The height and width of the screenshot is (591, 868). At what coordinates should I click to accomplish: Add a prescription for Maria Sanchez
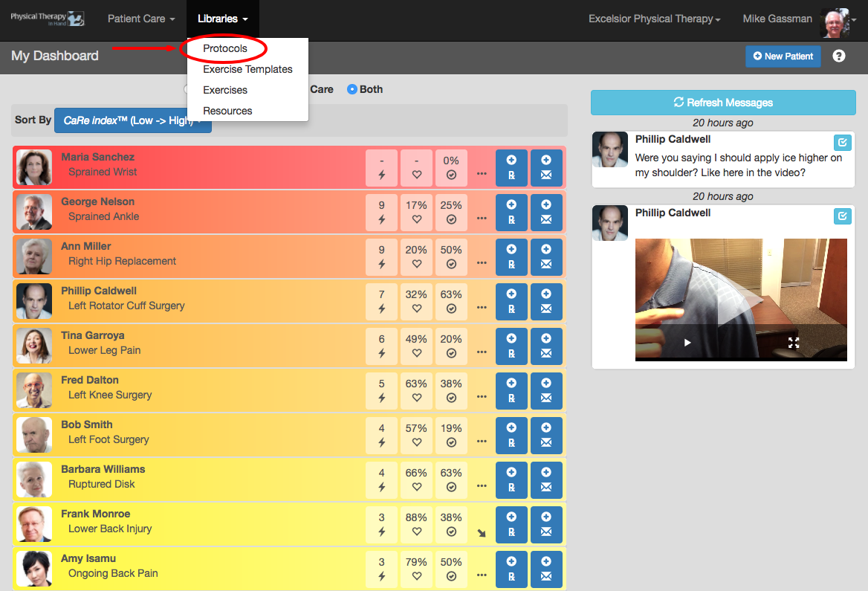(511, 168)
